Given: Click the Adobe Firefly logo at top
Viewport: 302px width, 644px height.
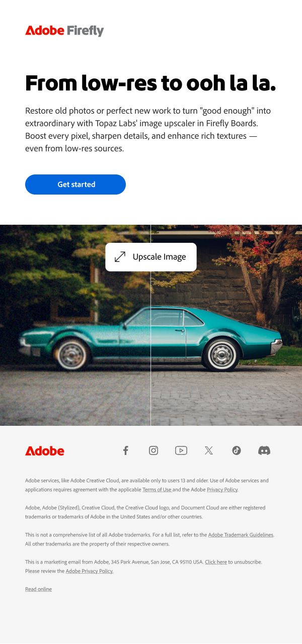Looking at the screenshot, I should click(x=64, y=31).
